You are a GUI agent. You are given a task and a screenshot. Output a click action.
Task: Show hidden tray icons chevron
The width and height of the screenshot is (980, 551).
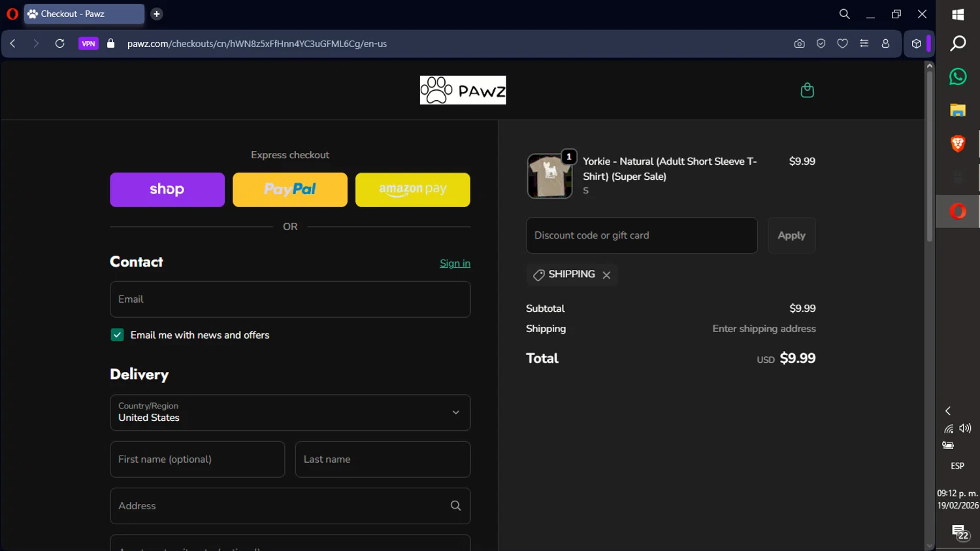(x=948, y=411)
